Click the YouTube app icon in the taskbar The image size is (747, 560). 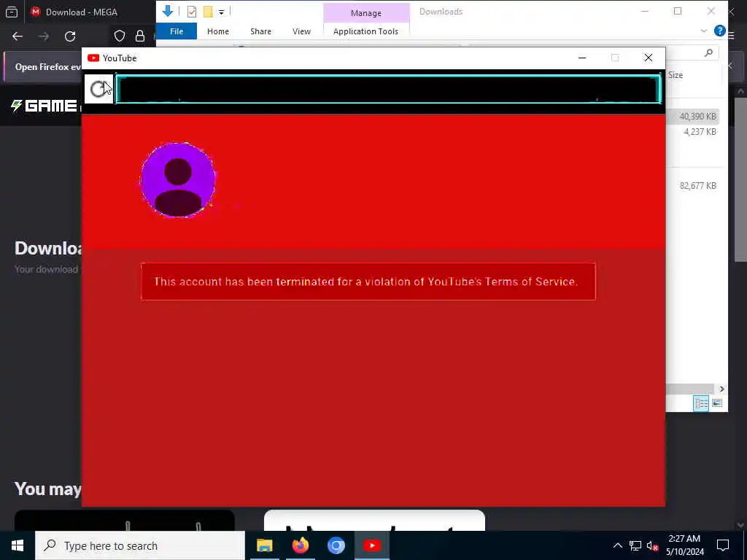pos(372,545)
